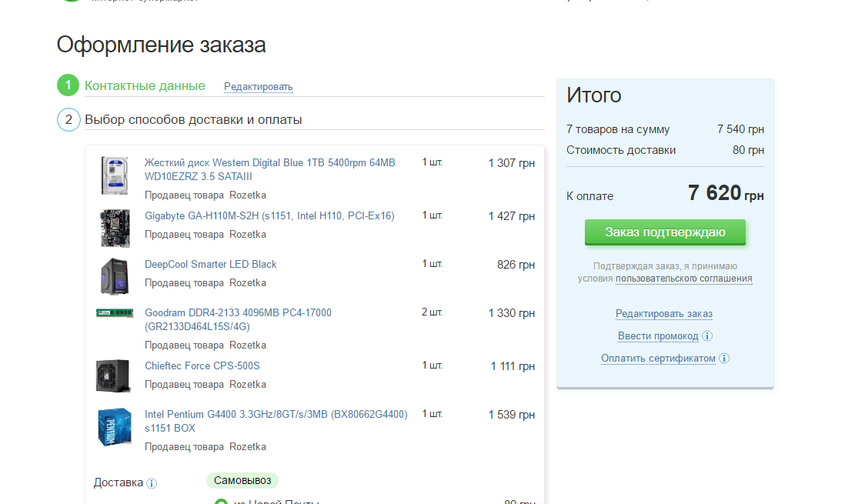Click Оплатить сертификатом link
The width and height of the screenshot is (855, 504).
click(658, 359)
